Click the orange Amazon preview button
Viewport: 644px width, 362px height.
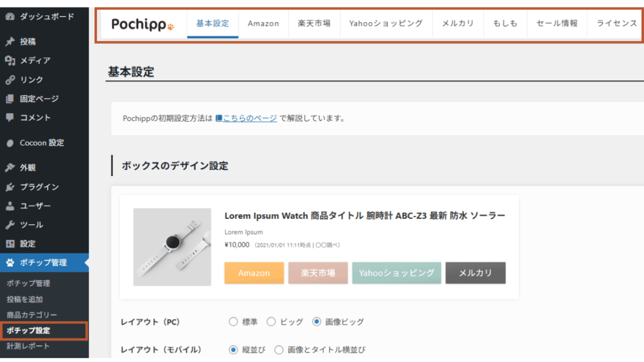[x=254, y=273]
